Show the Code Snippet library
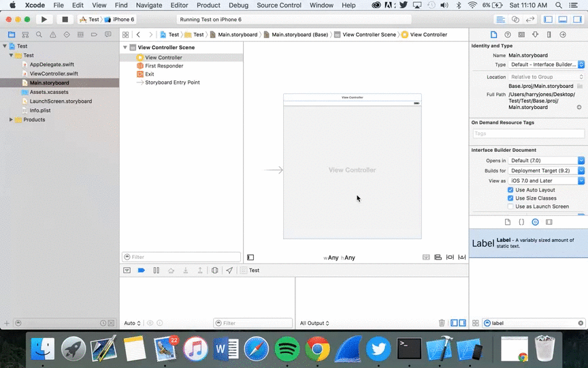This screenshot has height=368, width=588. pos(521,222)
